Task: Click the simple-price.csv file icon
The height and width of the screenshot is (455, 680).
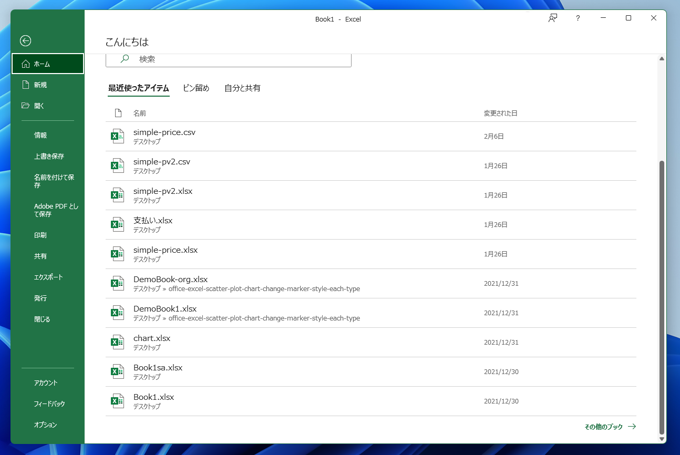Action: point(117,136)
